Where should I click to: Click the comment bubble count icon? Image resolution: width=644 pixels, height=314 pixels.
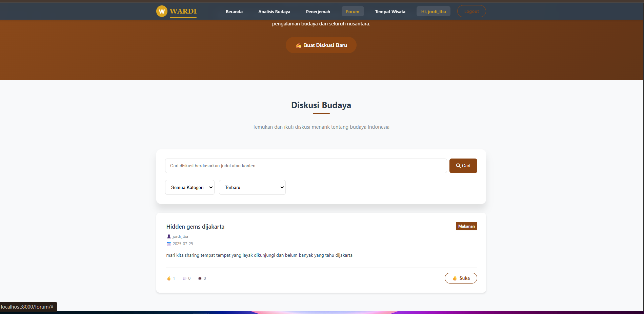pos(184,278)
